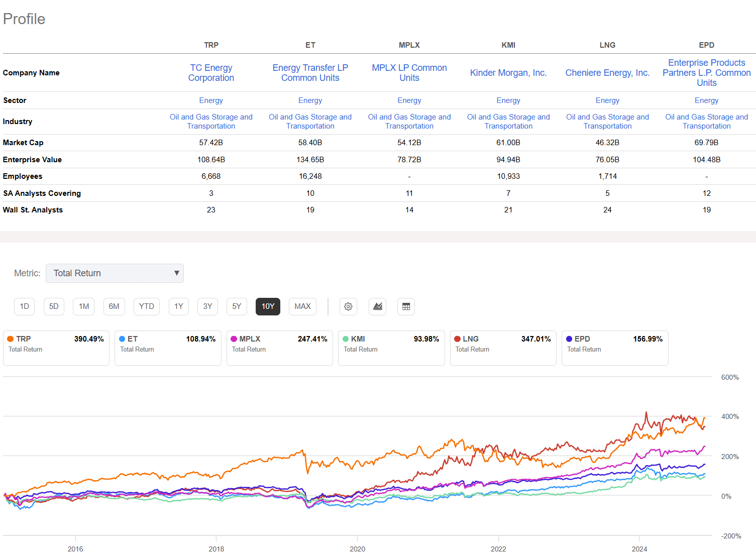Open Enterprise Products Partners L.P. link
The height and width of the screenshot is (559, 756).
(x=706, y=73)
